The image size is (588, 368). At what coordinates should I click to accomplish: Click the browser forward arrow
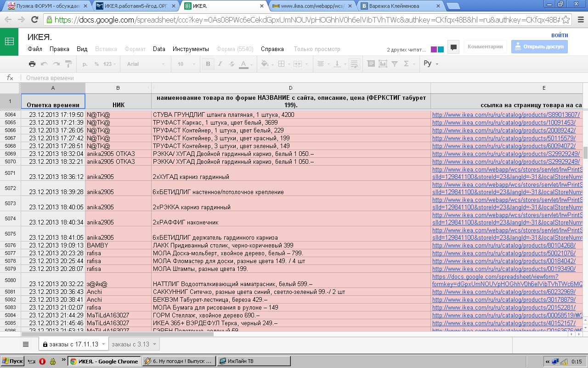click(21, 20)
